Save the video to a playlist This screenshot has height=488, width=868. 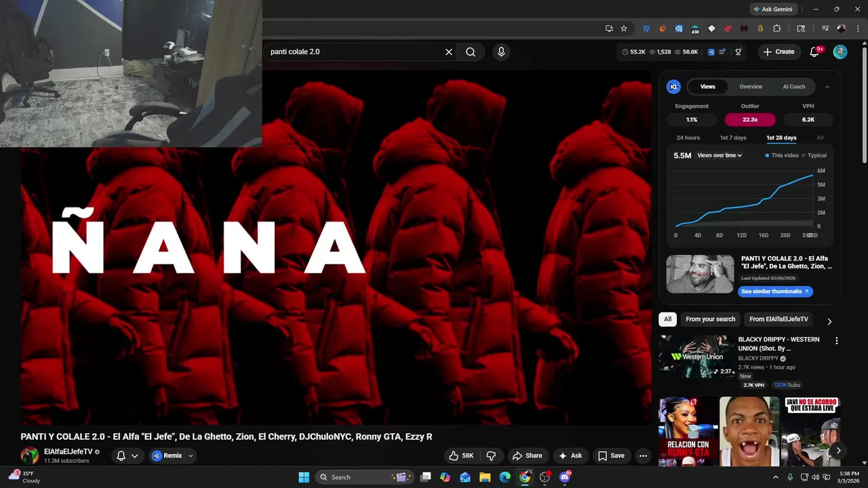611,455
